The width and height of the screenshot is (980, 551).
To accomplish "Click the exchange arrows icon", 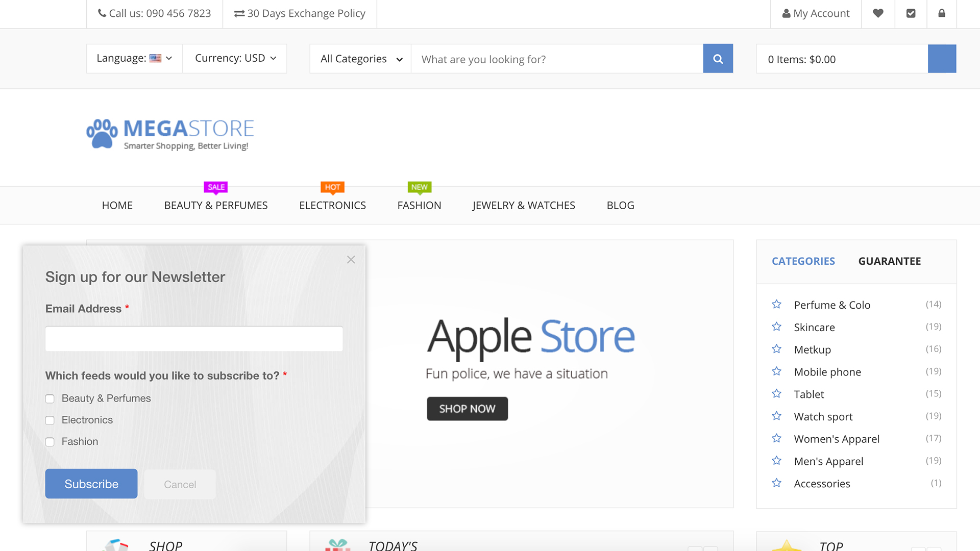I will 239,14.
